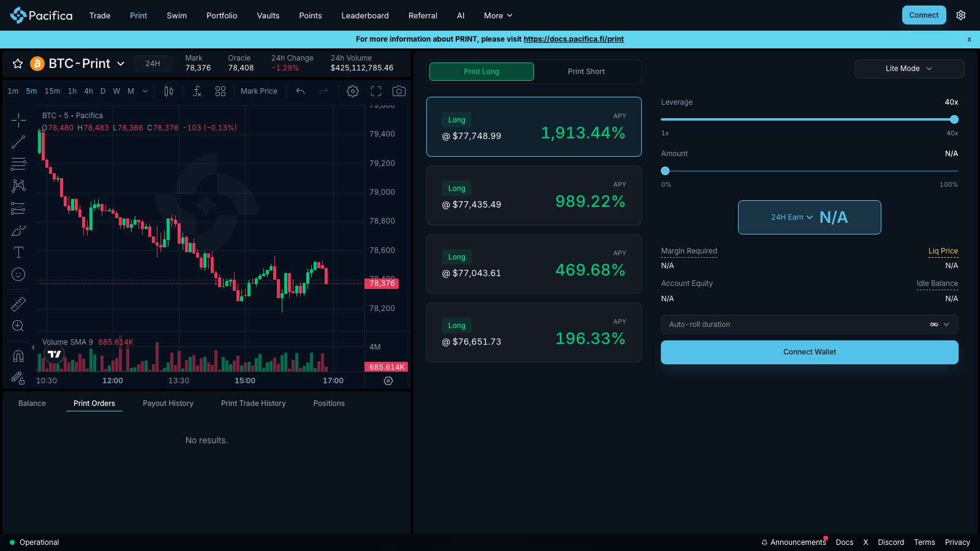Take a chart snapshot with the camera icon
Image resolution: width=980 pixels, height=551 pixels.
(399, 91)
